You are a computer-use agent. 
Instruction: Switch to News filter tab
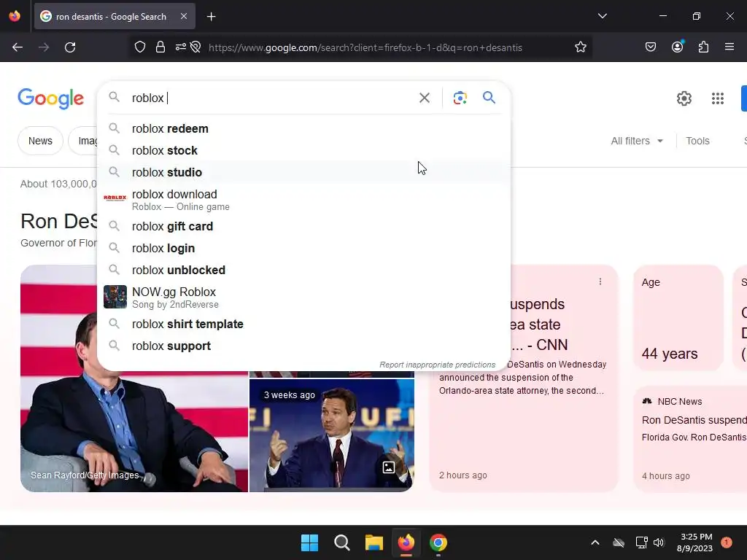point(41,141)
